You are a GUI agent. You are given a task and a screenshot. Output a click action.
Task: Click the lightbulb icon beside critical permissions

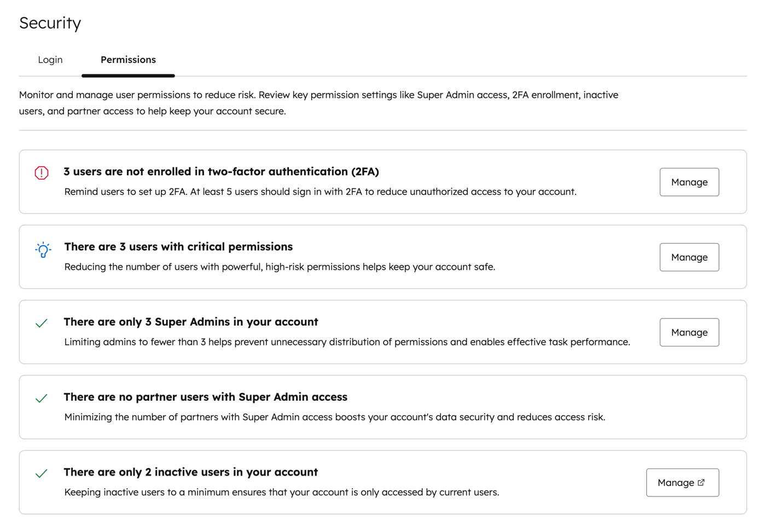pos(42,250)
